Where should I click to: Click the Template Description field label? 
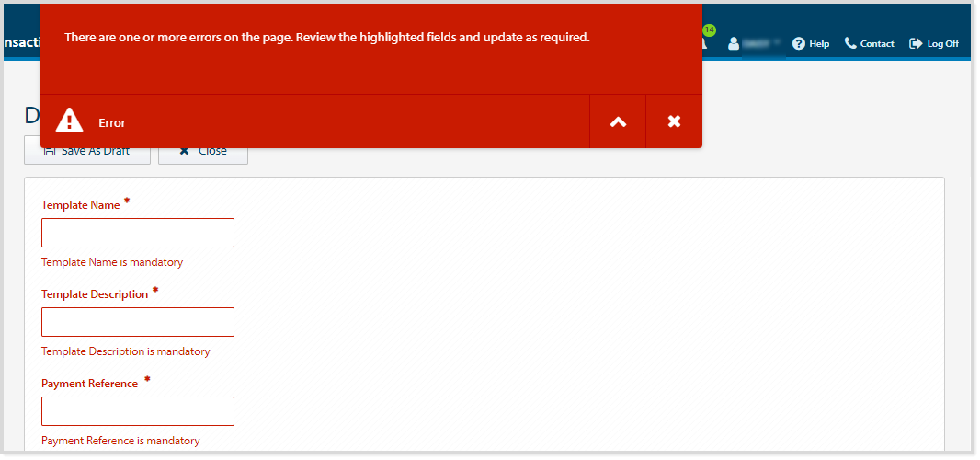point(95,294)
